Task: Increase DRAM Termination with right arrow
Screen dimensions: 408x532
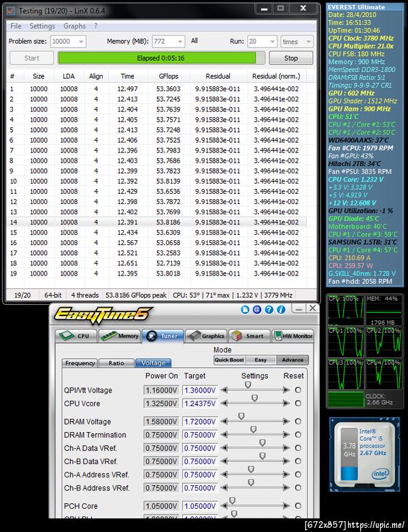Action: coord(286,435)
